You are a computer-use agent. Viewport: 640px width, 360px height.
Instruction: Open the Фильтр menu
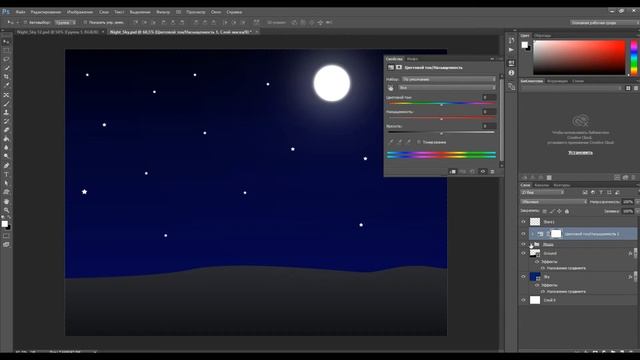tap(163, 12)
